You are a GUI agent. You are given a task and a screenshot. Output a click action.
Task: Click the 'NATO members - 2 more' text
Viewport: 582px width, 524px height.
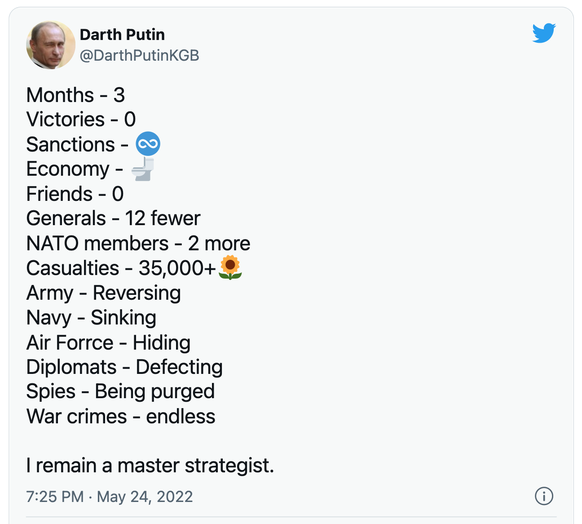138,243
